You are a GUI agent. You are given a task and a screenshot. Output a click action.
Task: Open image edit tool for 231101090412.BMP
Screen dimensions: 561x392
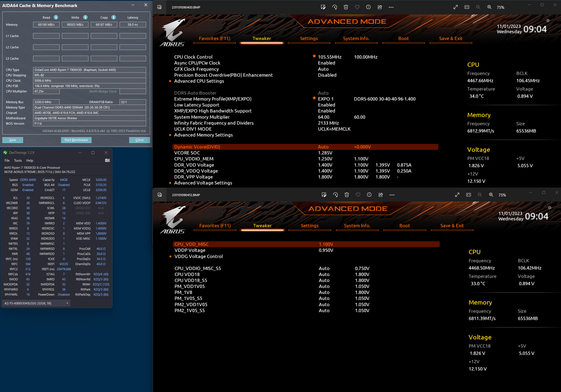tap(324, 195)
